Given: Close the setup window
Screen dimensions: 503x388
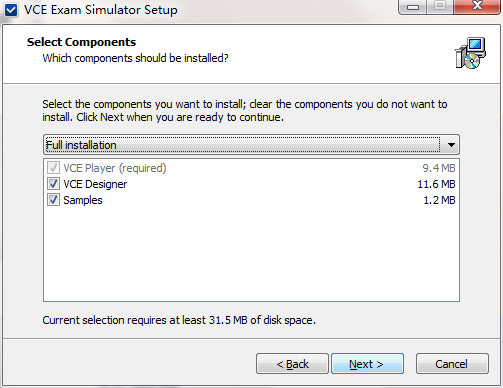Looking at the screenshot, I should [477, 7].
